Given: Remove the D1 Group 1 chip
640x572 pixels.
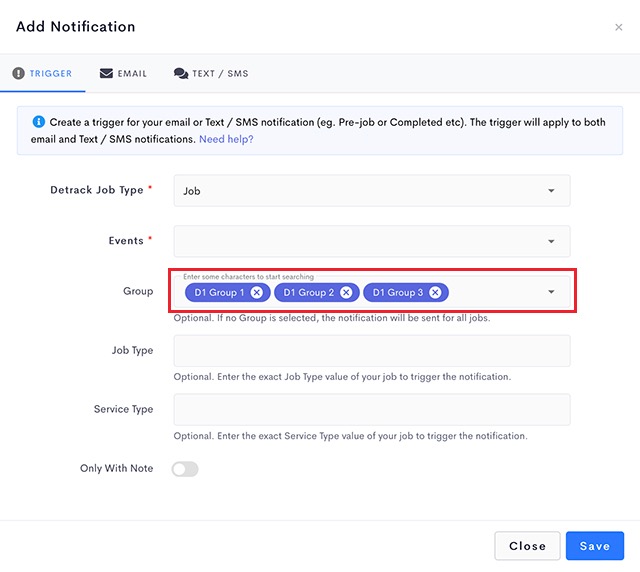Looking at the screenshot, I should click(257, 292).
